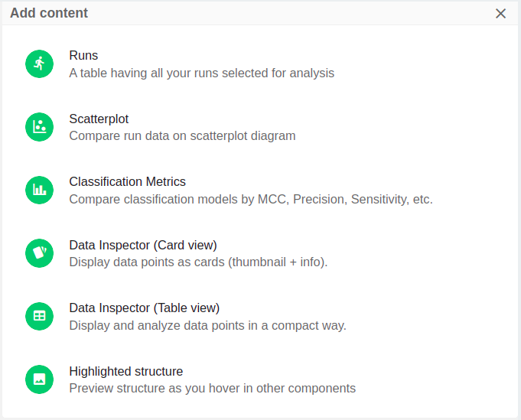Pick the Classification Metrics title

pos(127,182)
